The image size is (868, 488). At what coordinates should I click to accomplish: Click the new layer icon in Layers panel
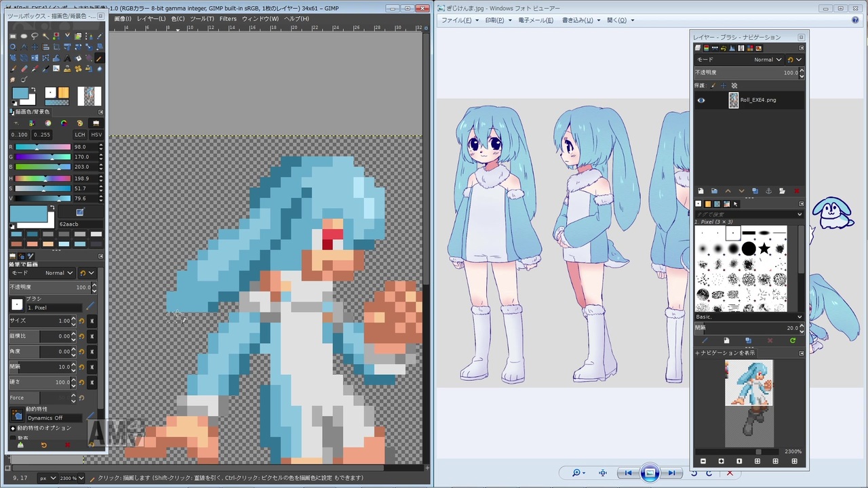coord(701,191)
